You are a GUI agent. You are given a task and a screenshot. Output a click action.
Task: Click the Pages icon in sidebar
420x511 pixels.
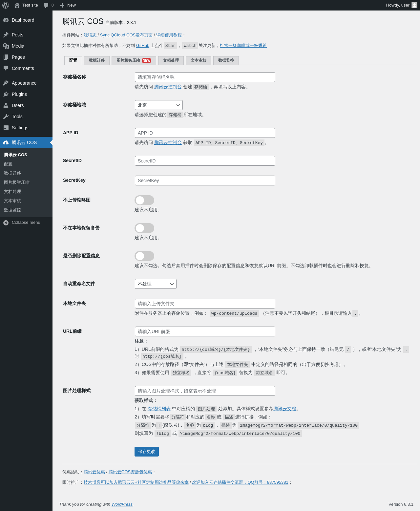coord(6,57)
